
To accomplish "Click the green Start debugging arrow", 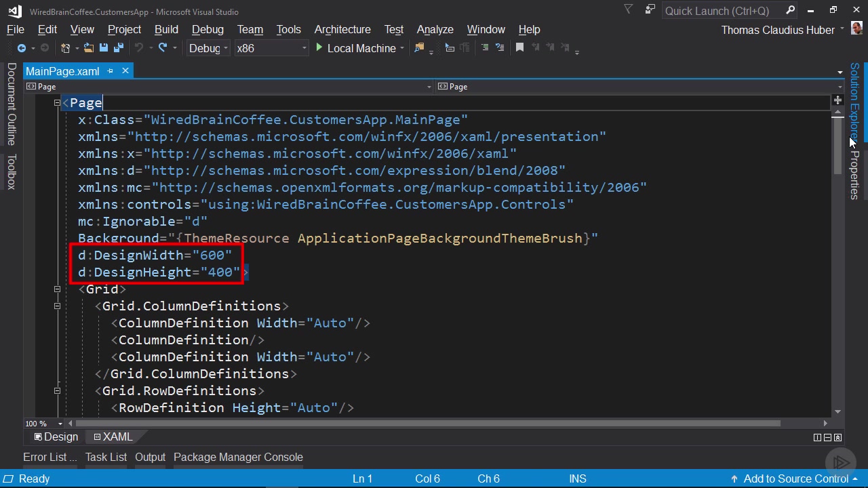I will pyautogui.click(x=319, y=48).
